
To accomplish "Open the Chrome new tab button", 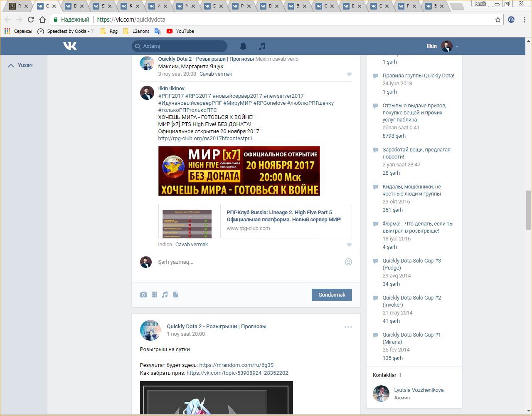I will tap(457, 6).
